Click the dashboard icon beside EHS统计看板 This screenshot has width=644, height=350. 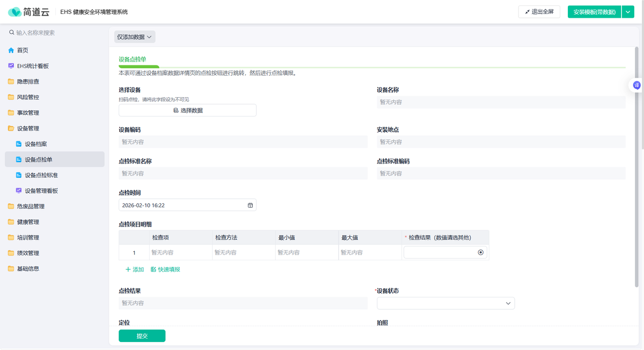coord(11,66)
